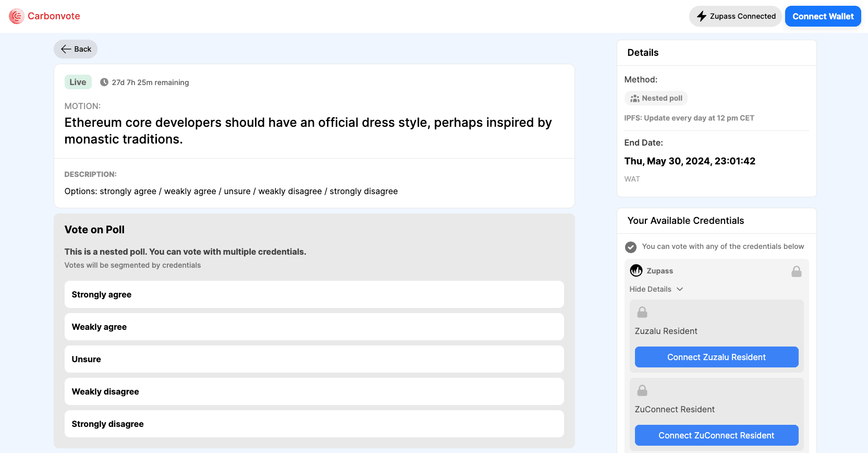Click the Carbonvote logo icon
This screenshot has width=868, height=453.
point(17,16)
